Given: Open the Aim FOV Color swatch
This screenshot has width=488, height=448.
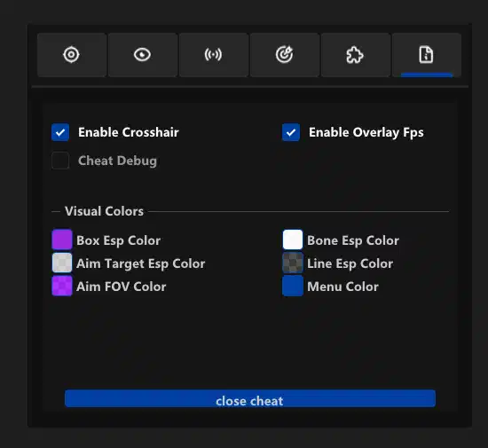Looking at the screenshot, I should 62,286.
